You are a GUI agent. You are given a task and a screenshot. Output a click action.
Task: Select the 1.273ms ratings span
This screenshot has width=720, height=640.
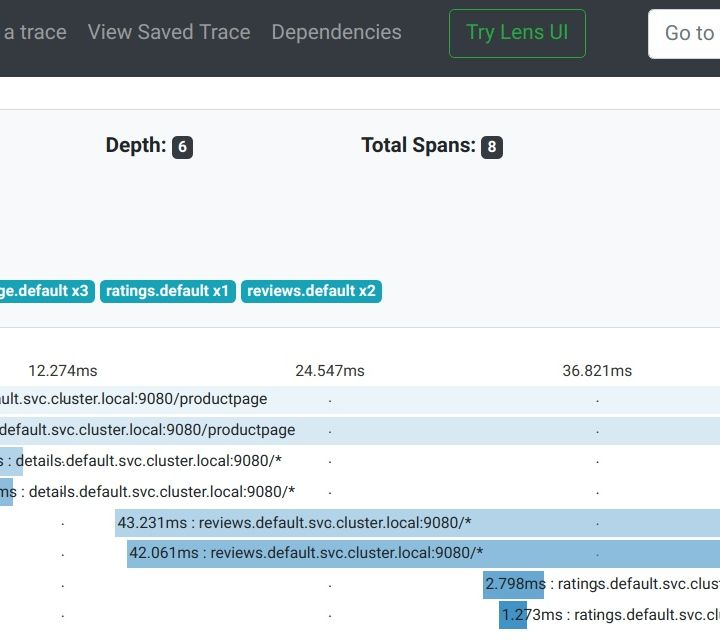513,615
